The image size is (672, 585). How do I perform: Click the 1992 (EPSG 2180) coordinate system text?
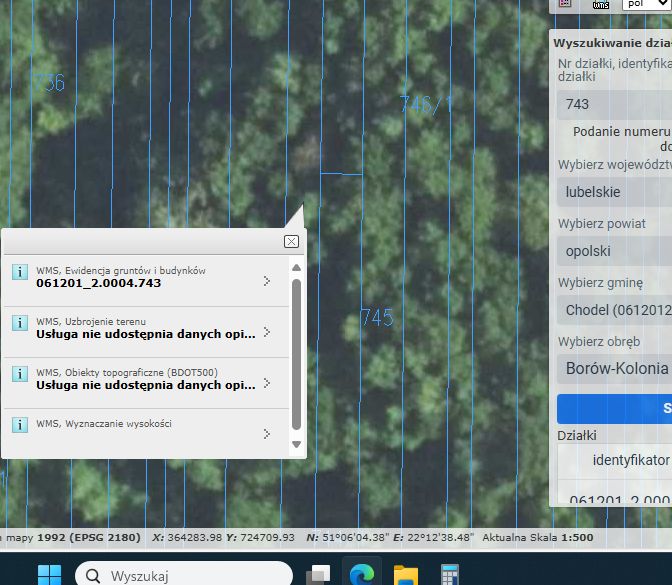89,537
